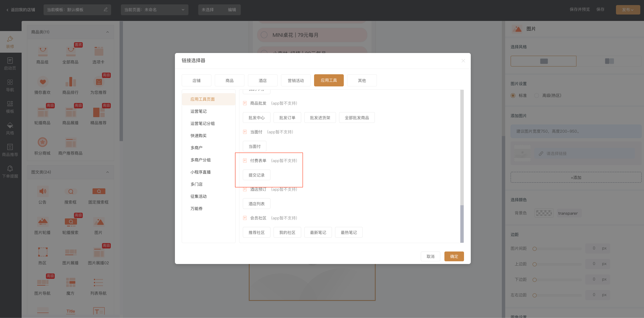
Task: Select the 轮播商品 component icon
Action: coord(43,112)
